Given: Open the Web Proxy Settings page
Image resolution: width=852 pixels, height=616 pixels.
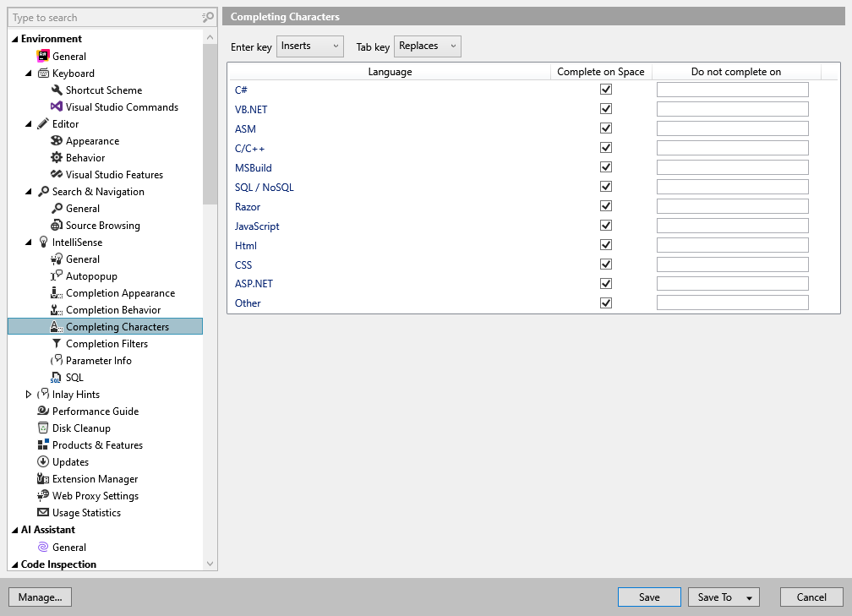Looking at the screenshot, I should [95, 495].
